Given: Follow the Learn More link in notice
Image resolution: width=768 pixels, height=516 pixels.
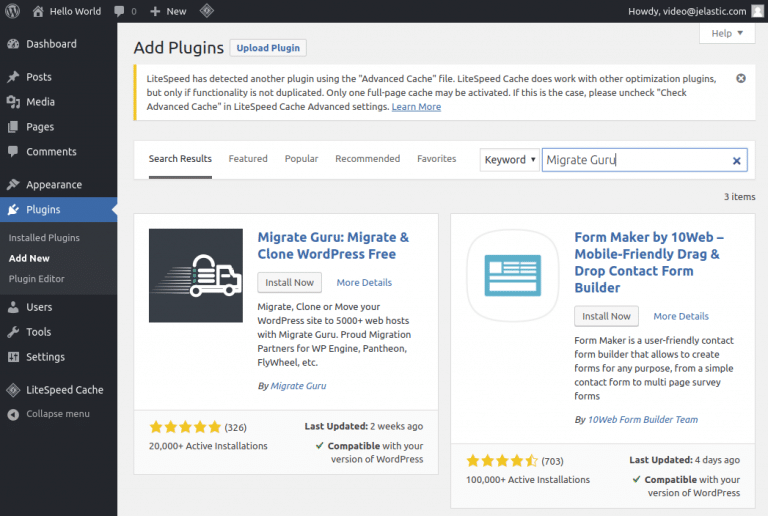Looking at the screenshot, I should tap(416, 107).
